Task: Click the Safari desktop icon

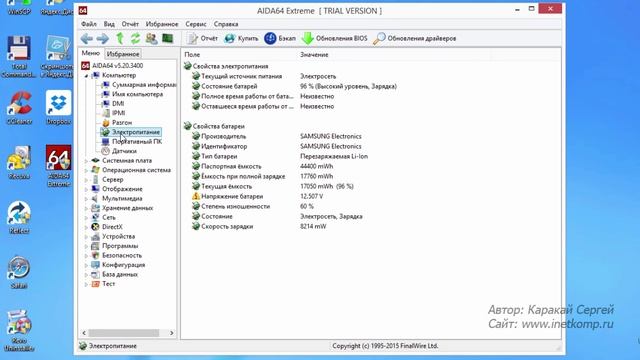Action: pos(19,272)
